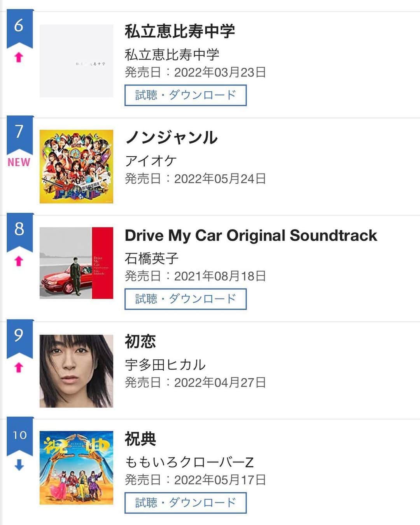Open the artist name ももいろクローバーZ

(189, 462)
